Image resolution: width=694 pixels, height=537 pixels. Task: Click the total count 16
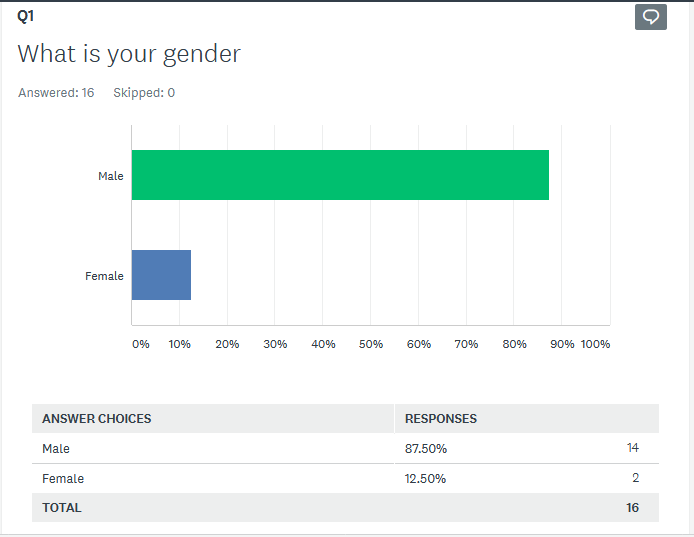coord(632,507)
